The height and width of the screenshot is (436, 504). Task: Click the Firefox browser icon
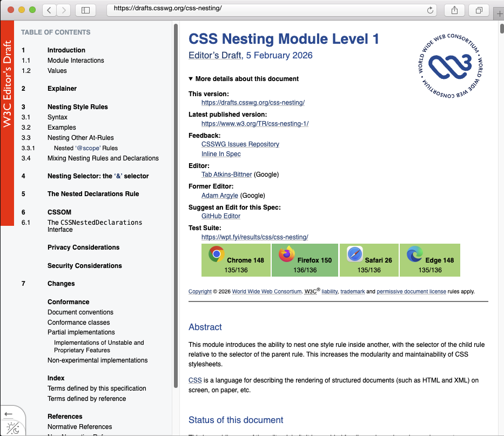(287, 254)
